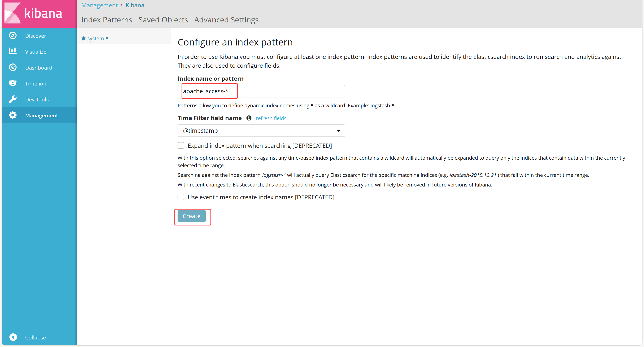The image size is (644, 347).
Task: Click the Index name or pattern label
Action: (x=210, y=78)
